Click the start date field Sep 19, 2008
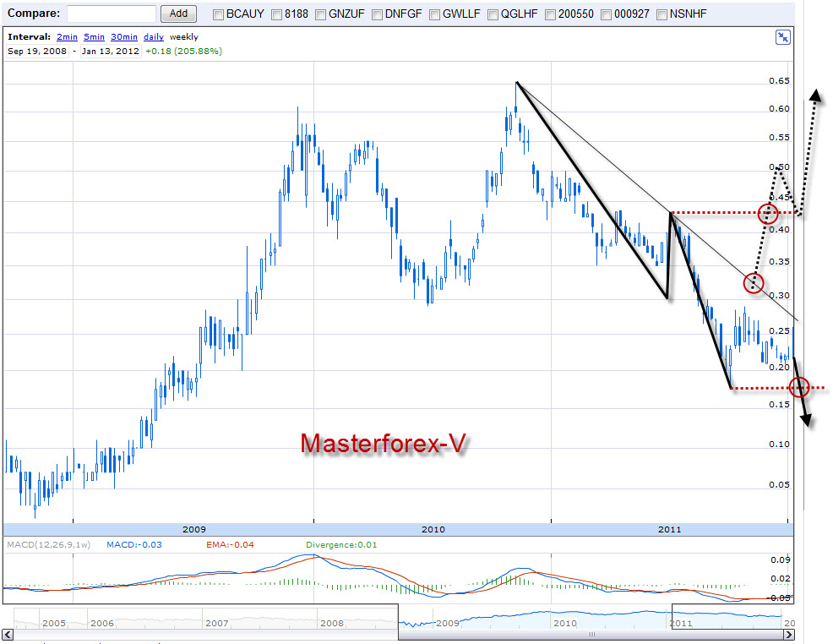Image resolution: width=833 pixels, height=644 pixels. tap(37, 51)
